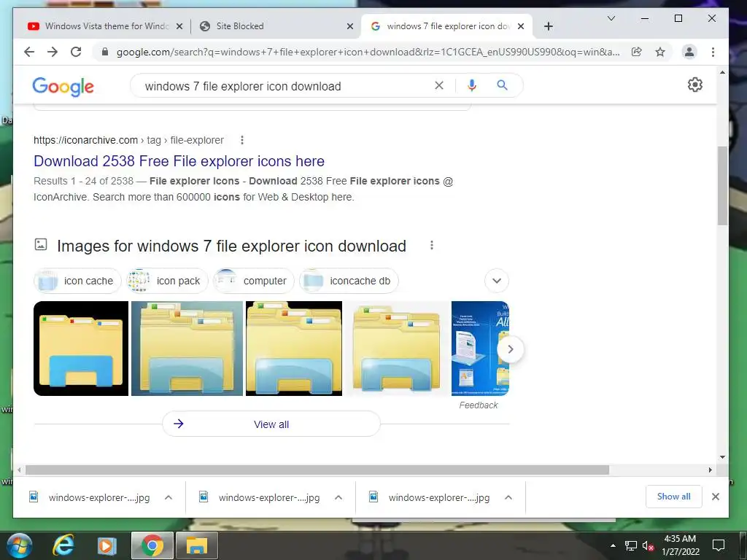Go forward to the next page
747x560 pixels.
coord(53,52)
